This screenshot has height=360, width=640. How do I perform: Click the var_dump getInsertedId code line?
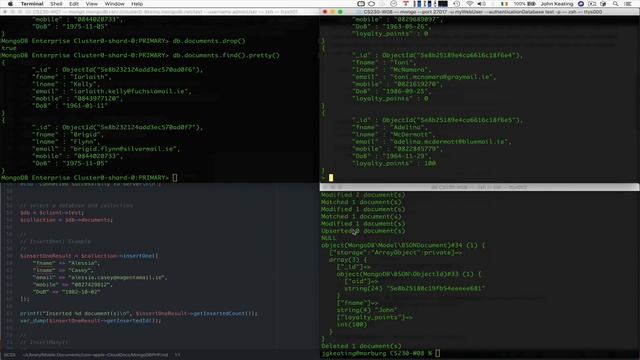tap(90, 321)
